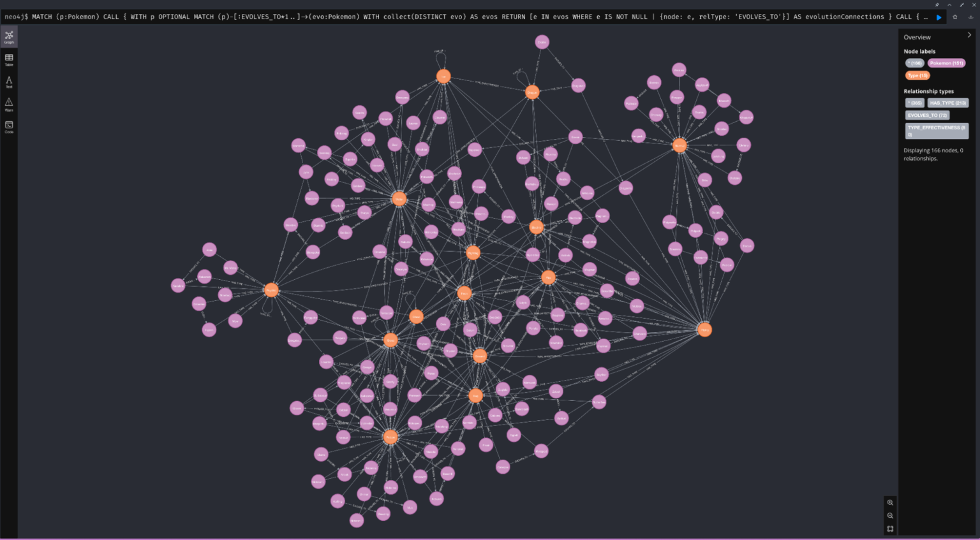Zoom in on the graph canvas
980x540 pixels.
click(x=890, y=503)
